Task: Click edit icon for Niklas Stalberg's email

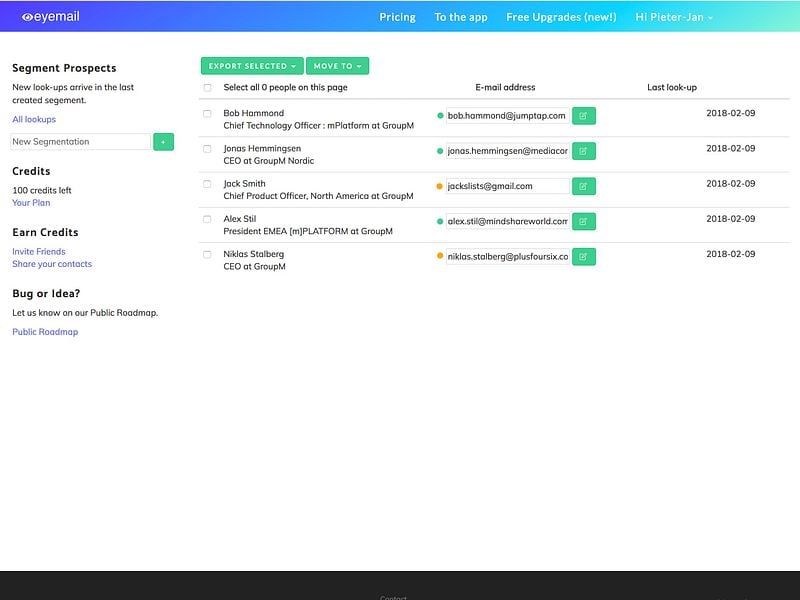Action: (x=584, y=257)
